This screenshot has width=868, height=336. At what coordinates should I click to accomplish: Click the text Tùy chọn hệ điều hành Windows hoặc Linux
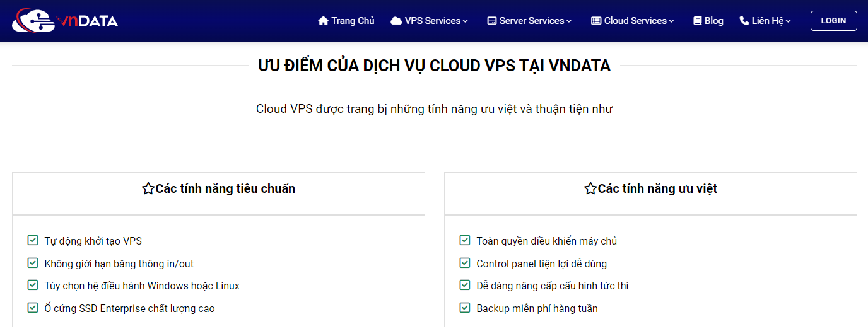click(142, 286)
